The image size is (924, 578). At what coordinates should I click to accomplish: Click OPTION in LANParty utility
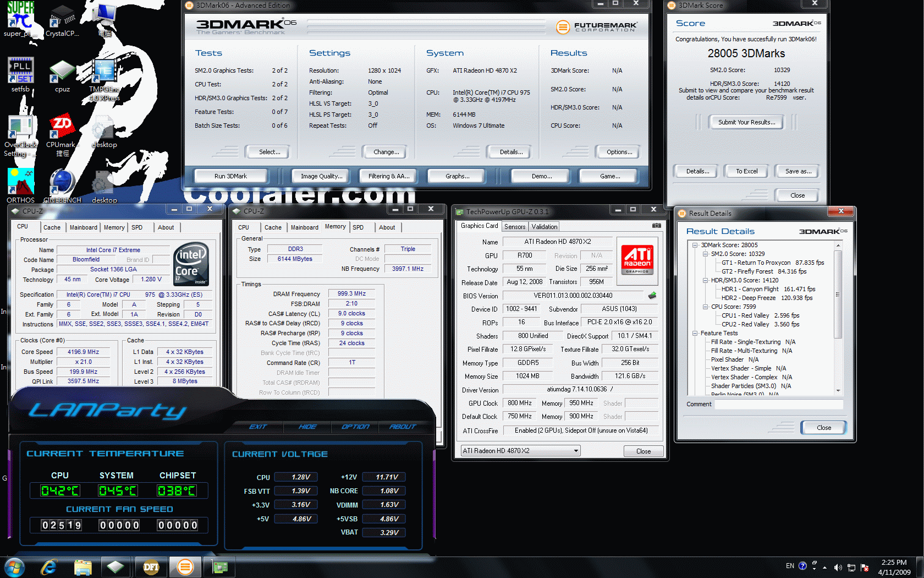(x=355, y=427)
